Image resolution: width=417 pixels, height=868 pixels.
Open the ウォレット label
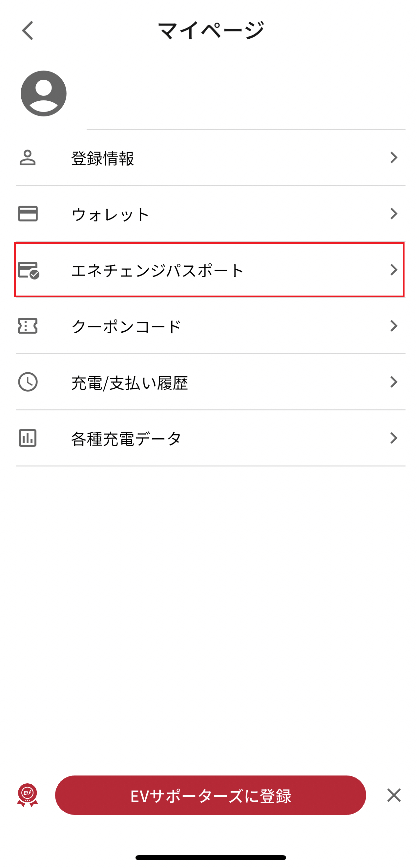pyautogui.click(x=111, y=214)
